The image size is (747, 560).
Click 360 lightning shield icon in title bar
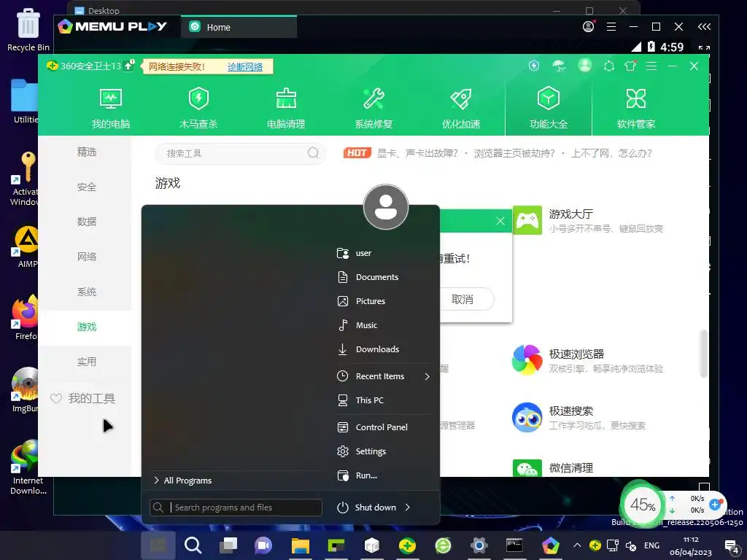(x=534, y=66)
